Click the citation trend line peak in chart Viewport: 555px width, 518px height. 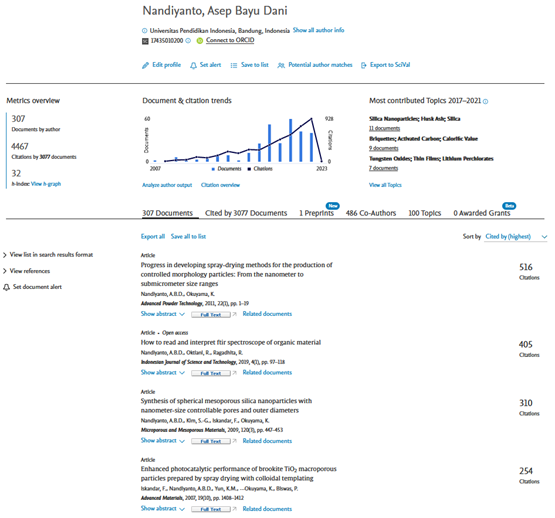(x=311, y=119)
